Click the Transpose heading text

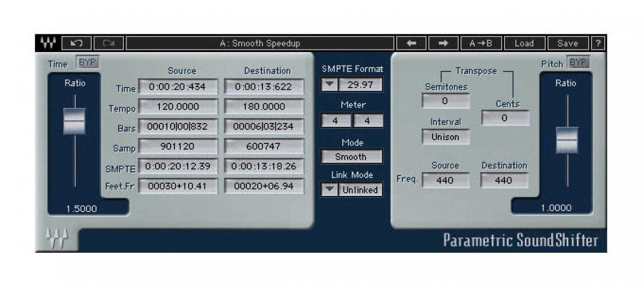[x=476, y=71]
